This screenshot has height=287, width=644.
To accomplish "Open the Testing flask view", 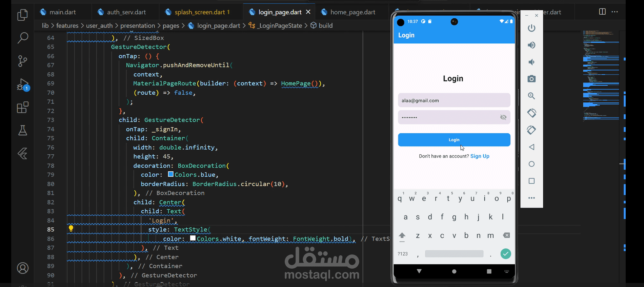I will (x=22, y=130).
